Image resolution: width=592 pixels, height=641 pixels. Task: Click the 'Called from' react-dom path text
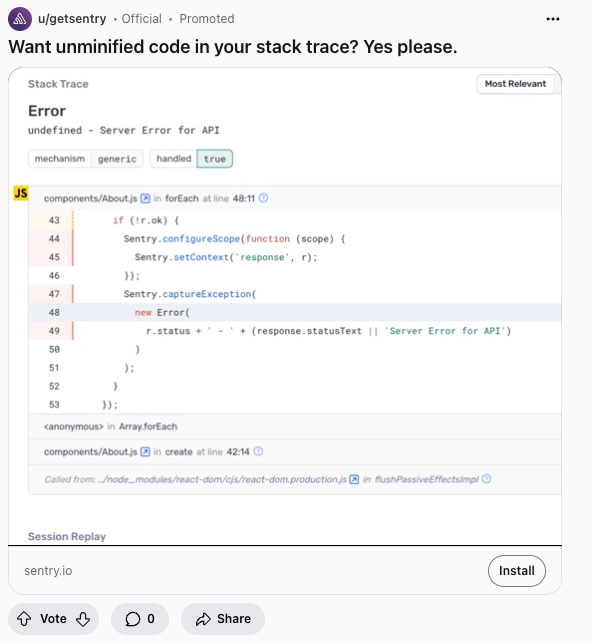pyautogui.click(x=195, y=479)
